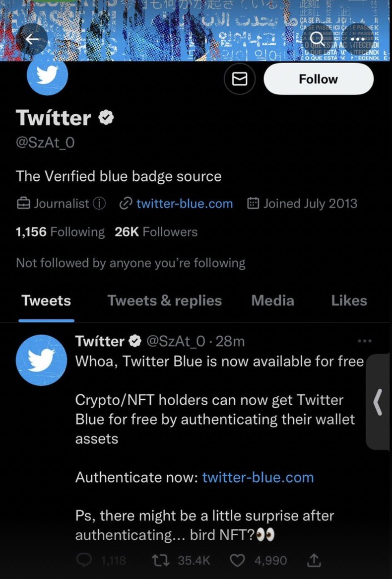
Task: Select the verified badge next to Twitter
Action: click(105, 118)
